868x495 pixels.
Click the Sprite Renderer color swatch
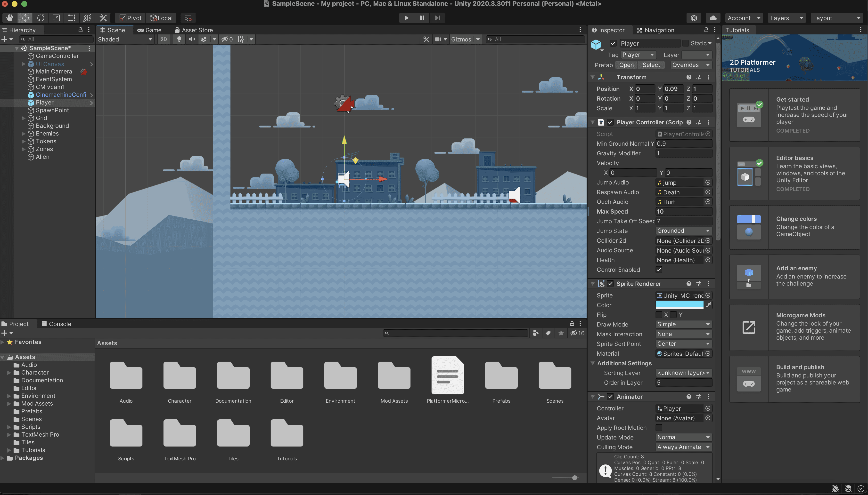pos(679,305)
